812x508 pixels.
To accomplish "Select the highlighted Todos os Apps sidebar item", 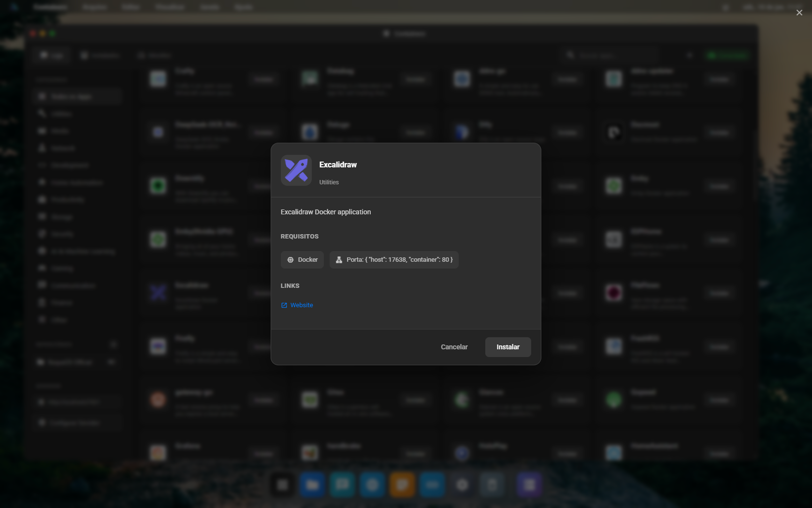I will pyautogui.click(x=77, y=97).
